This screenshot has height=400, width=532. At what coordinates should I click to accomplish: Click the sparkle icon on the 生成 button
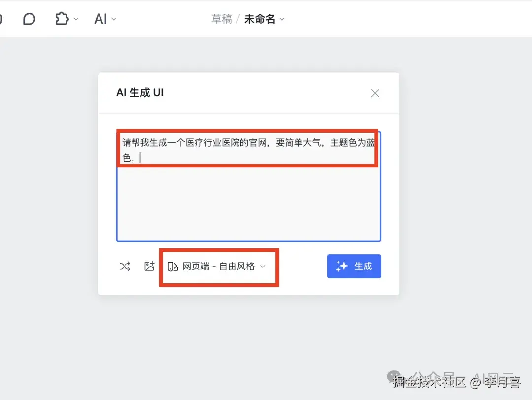(341, 266)
